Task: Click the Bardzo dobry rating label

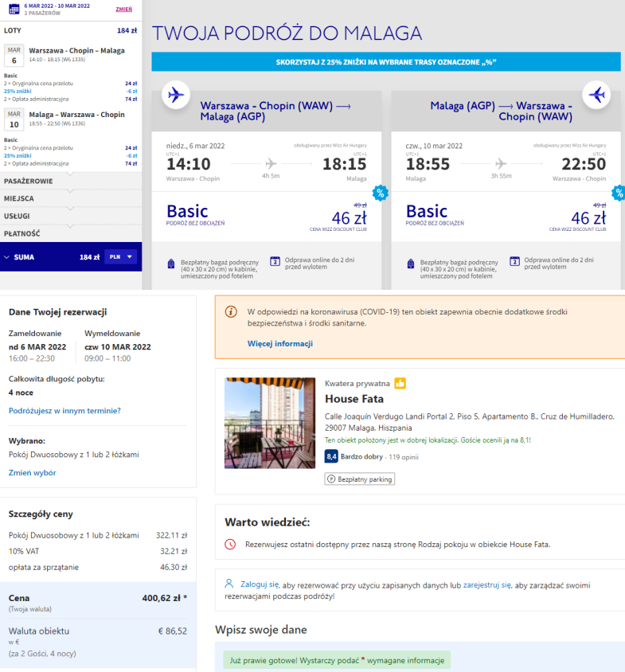Action: [361, 457]
